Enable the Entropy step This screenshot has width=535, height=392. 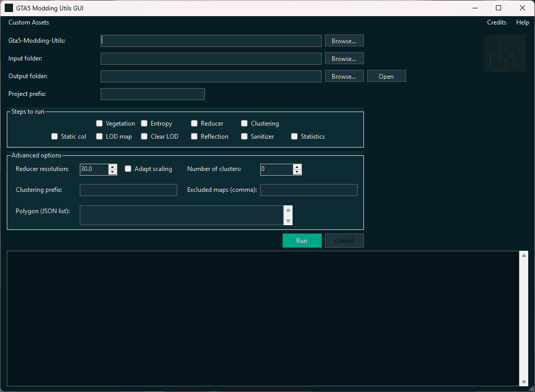pyautogui.click(x=144, y=123)
